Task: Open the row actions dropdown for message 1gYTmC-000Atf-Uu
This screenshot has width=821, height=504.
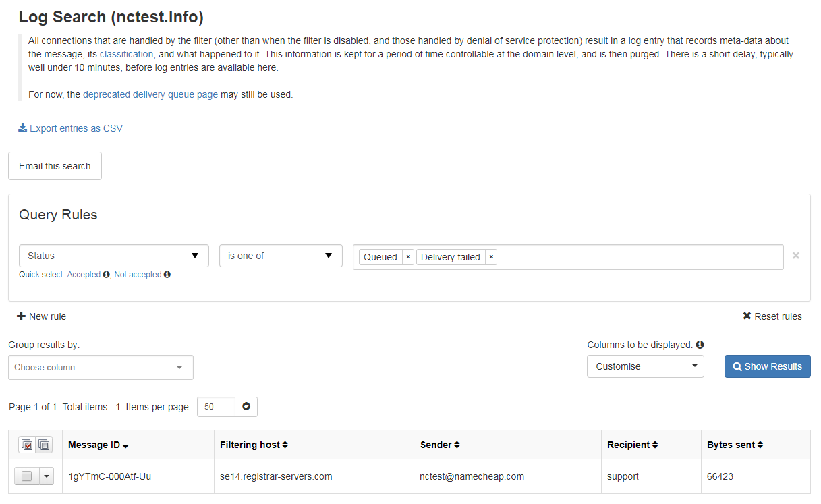Action: click(x=47, y=476)
